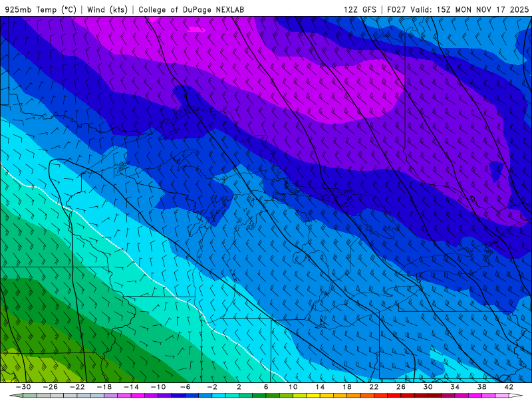Viewport: 532px width, 399px height.
Task: Click the 6 color bar label
Action: pos(266,387)
